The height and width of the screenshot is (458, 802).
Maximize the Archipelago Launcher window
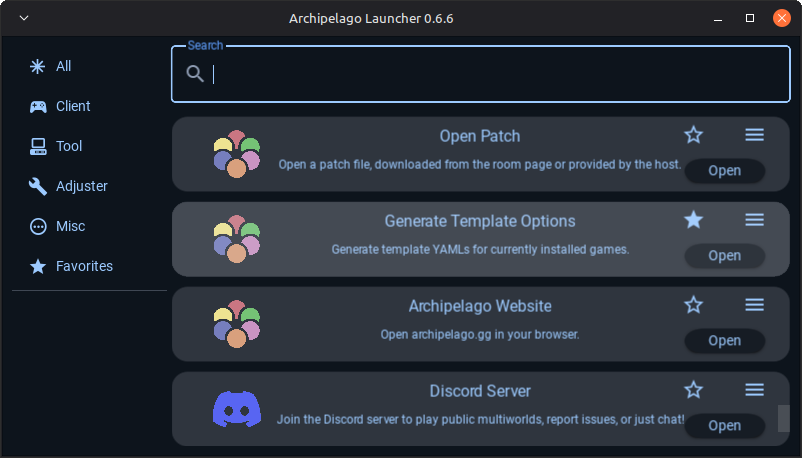pos(750,18)
